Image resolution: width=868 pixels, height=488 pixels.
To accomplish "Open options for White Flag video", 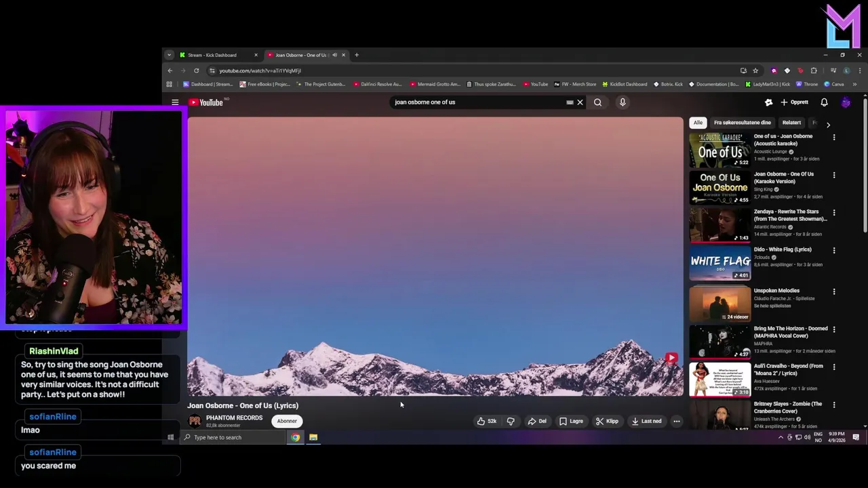I will click(x=834, y=250).
